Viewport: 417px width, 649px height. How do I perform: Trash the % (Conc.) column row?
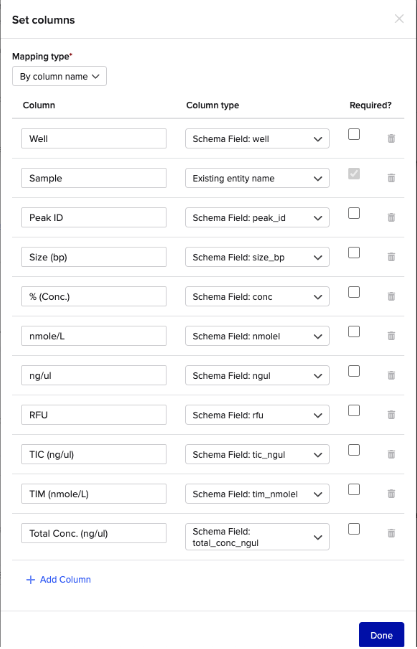point(391,296)
